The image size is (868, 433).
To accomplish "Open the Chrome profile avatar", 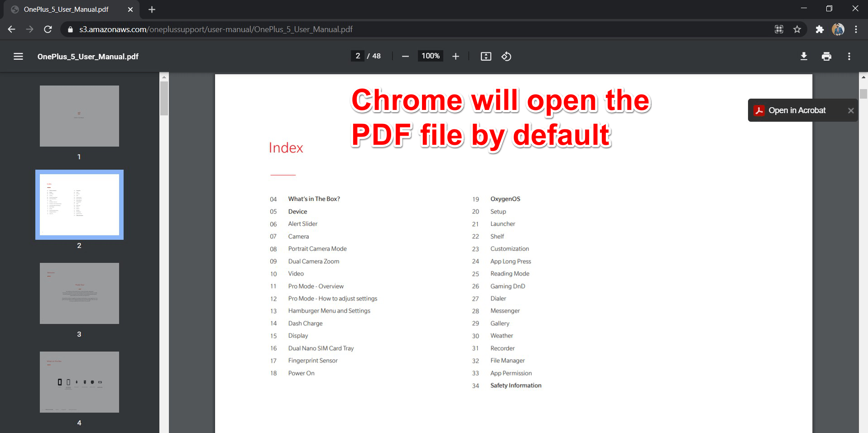I will point(838,29).
